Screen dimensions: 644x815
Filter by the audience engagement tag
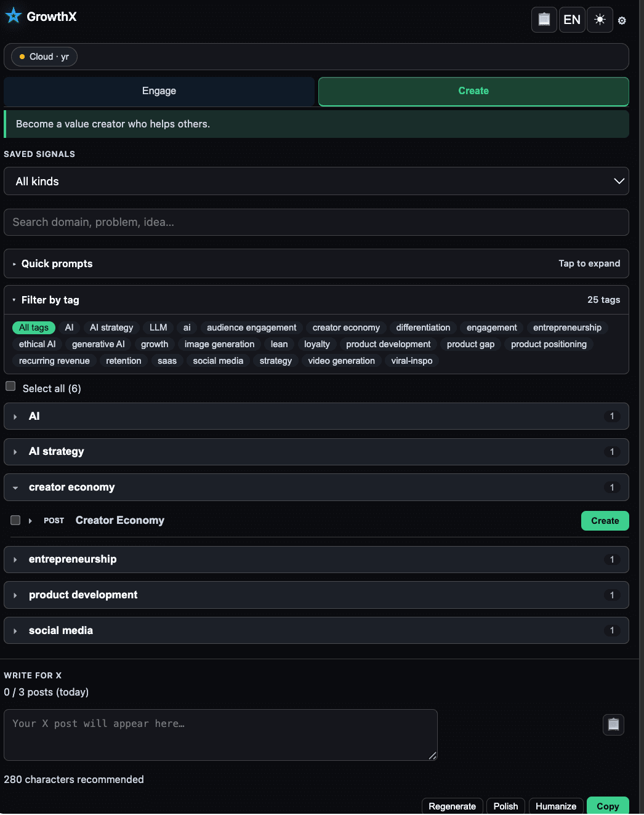pyautogui.click(x=252, y=327)
